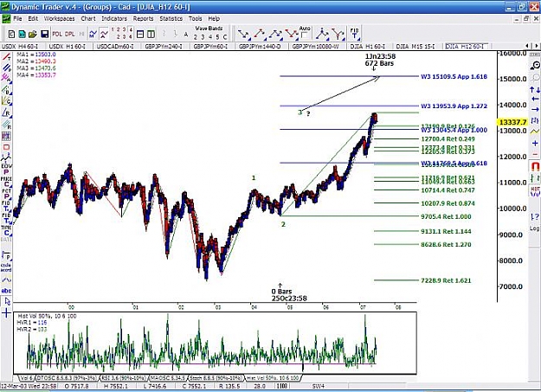Toggle the split-vertical window layout icon
541x392 pixels.
pos(151,34)
